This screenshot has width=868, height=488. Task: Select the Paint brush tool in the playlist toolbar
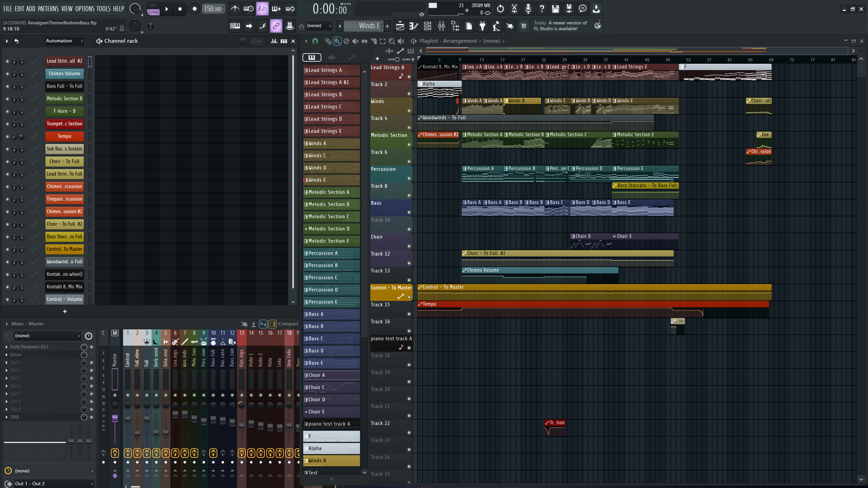pyautogui.click(x=336, y=41)
